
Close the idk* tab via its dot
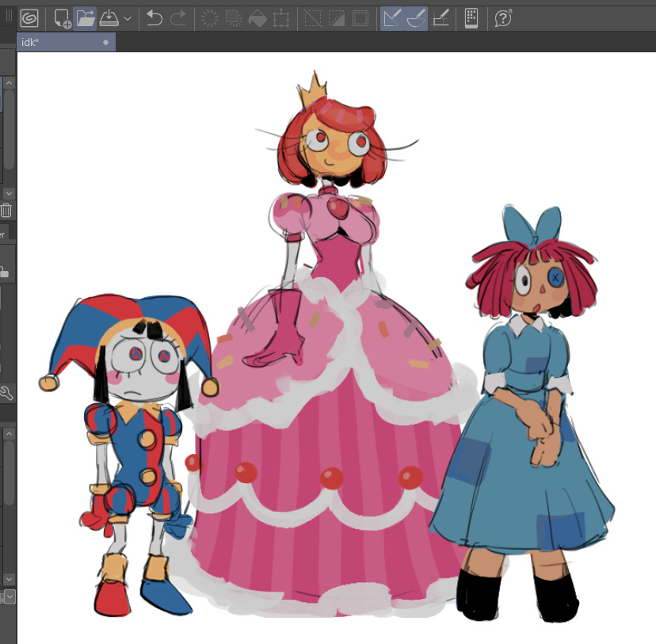coord(106,42)
